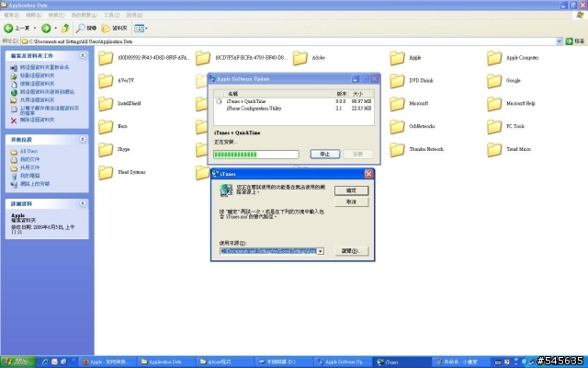This screenshot has height=368, width=588.
Task: Select the Apple folder icon
Action: 397,58
